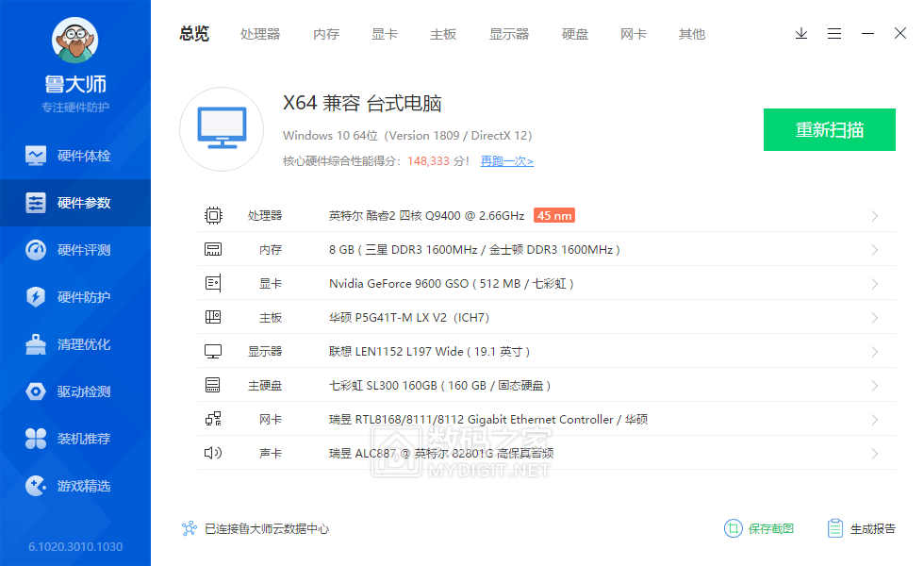Switch to the 处理器 tab
Image resolution: width=924 pixels, height=566 pixels.
[x=260, y=34]
